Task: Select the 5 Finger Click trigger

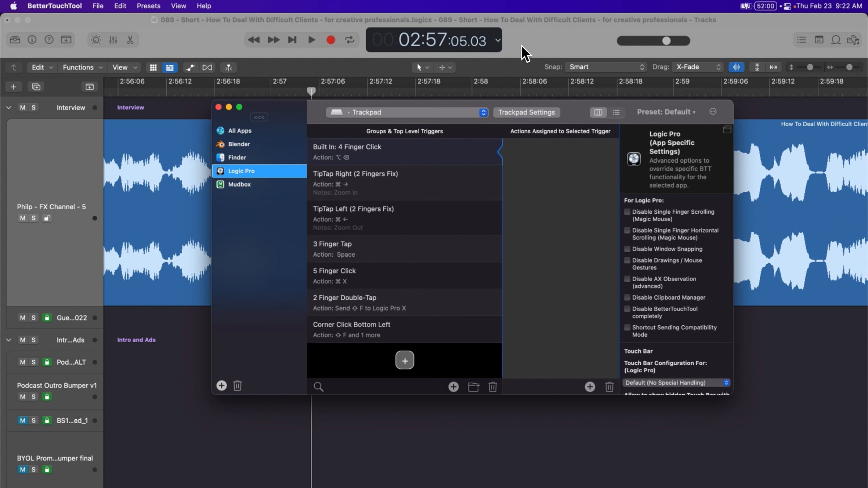Action: point(404,276)
